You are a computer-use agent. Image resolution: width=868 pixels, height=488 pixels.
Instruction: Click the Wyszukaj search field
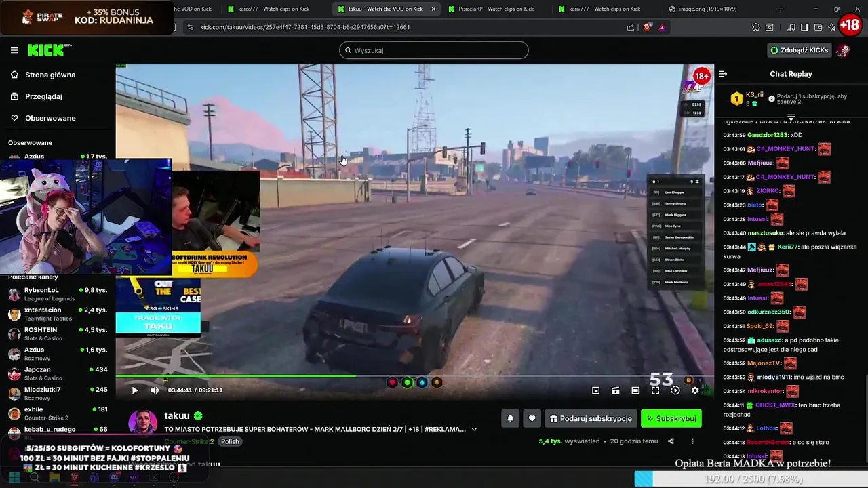click(434, 50)
